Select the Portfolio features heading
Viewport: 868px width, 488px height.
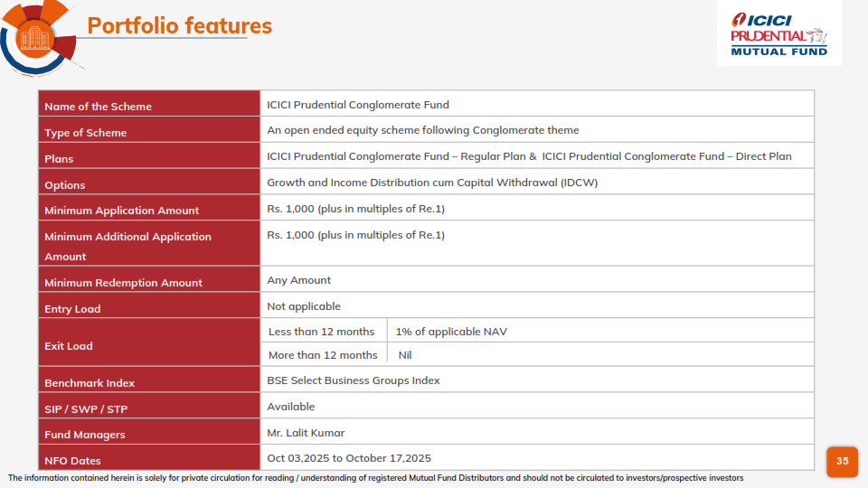point(179,25)
